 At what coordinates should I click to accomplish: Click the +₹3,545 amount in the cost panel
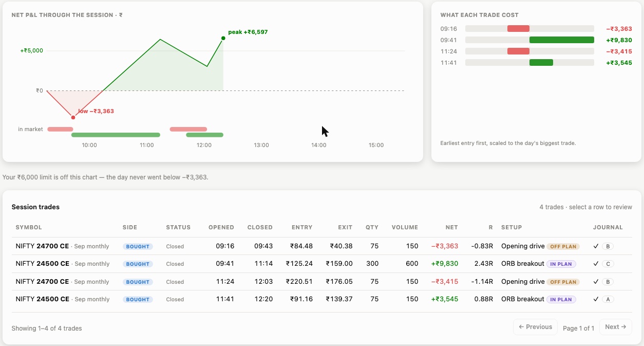click(619, 63)
